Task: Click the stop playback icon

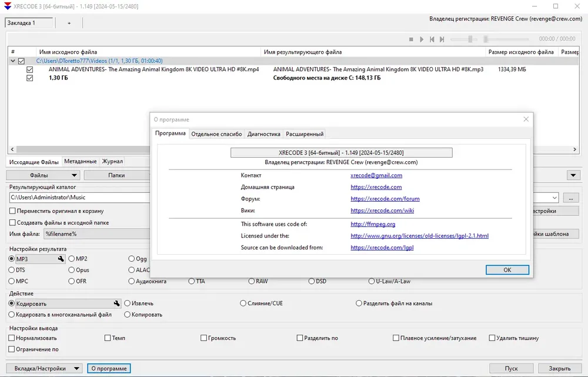Action: click(411, 39)
